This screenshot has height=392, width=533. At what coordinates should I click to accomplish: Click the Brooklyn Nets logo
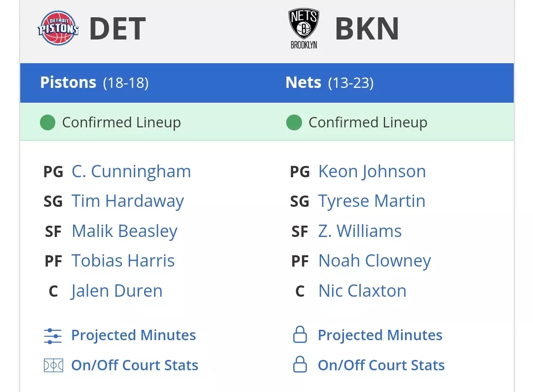click(x=304, y=29)
